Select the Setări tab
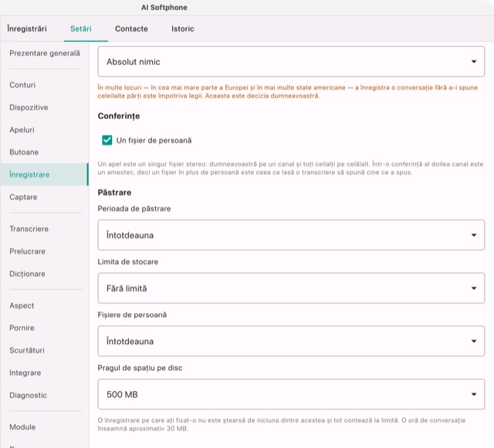494x448 pixels. click(80, 29)
